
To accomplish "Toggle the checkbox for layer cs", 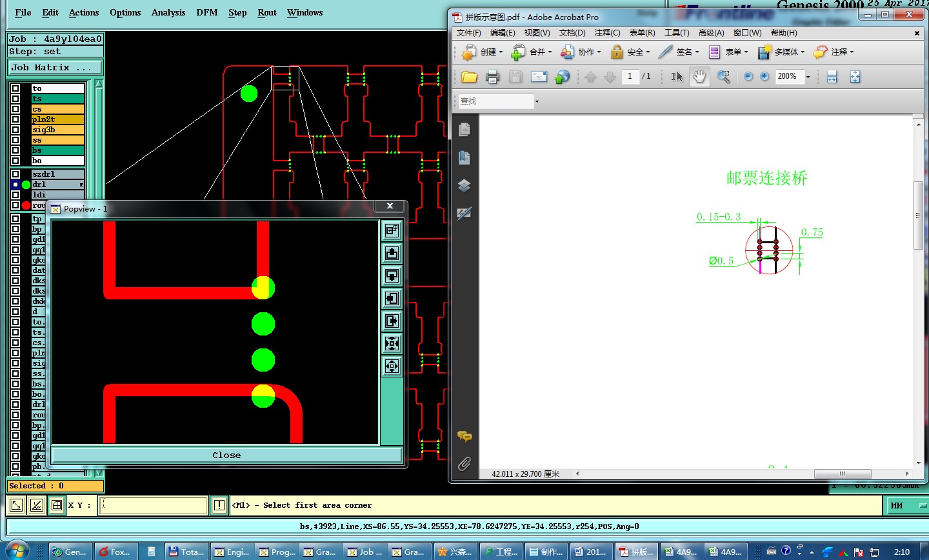I will click(x=15, y=109).
